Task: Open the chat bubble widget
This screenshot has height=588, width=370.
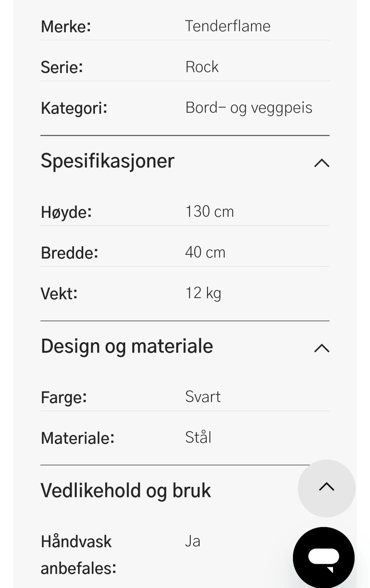Action: pyautogui.click(x=324, y=558)
